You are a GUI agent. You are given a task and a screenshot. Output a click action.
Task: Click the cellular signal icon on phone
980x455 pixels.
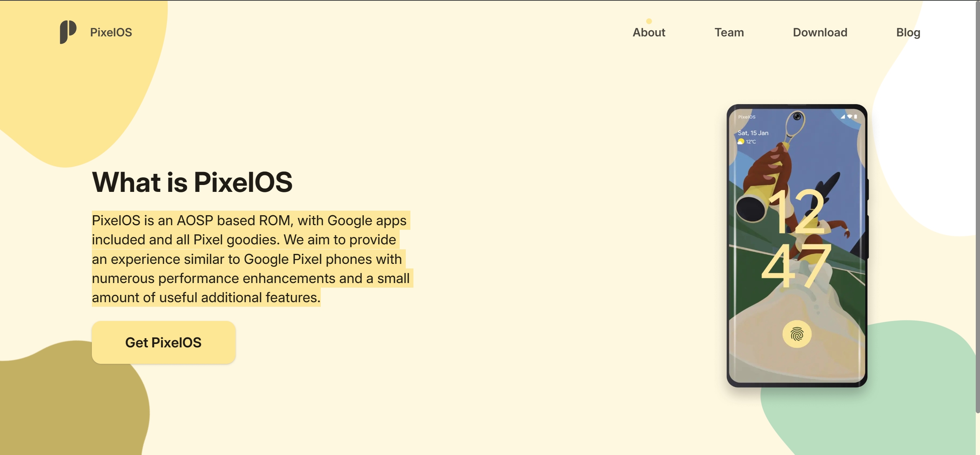[843, 116]
